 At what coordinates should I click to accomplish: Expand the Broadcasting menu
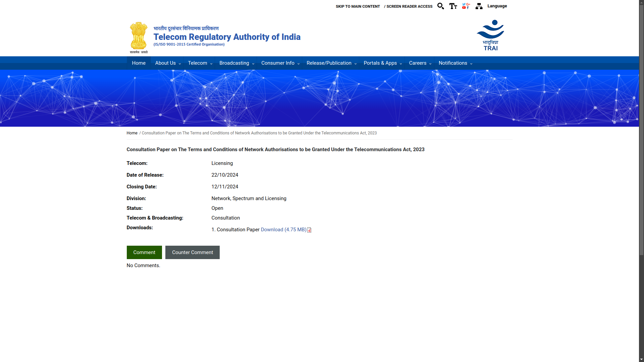pos(236,63)
